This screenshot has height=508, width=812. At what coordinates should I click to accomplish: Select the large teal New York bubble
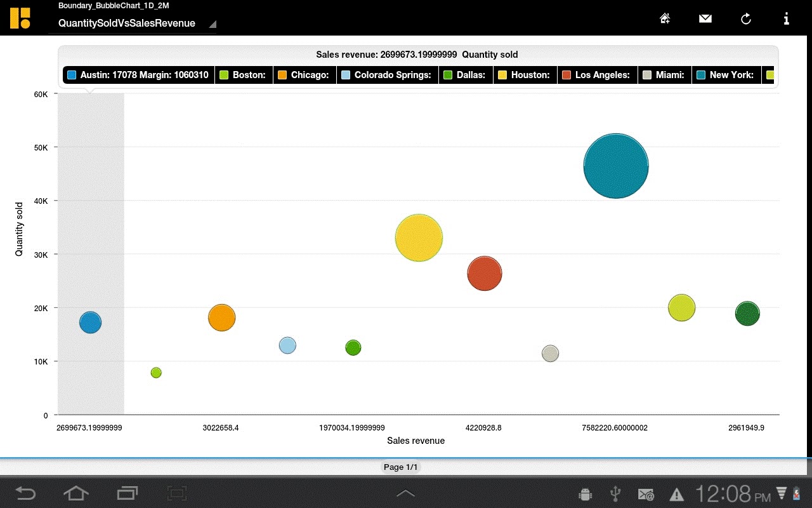pos(615,165)
